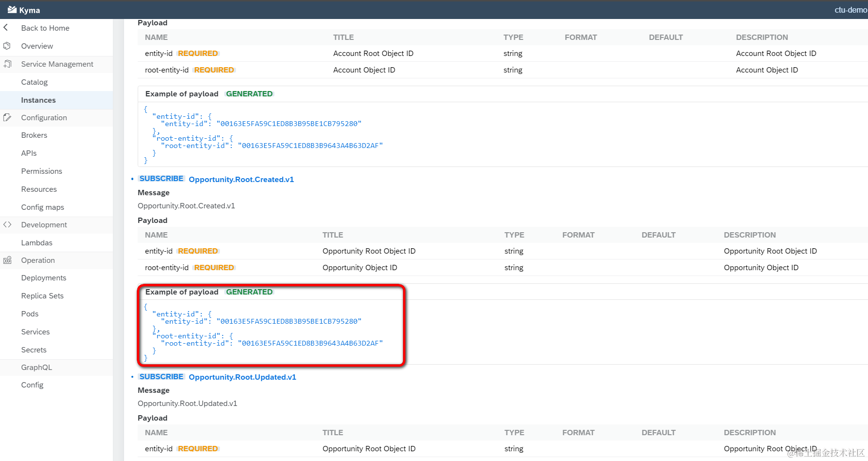Click root-entity-id value in Opportunity Created example
The image size is (868, 461).
pos(310,343)
